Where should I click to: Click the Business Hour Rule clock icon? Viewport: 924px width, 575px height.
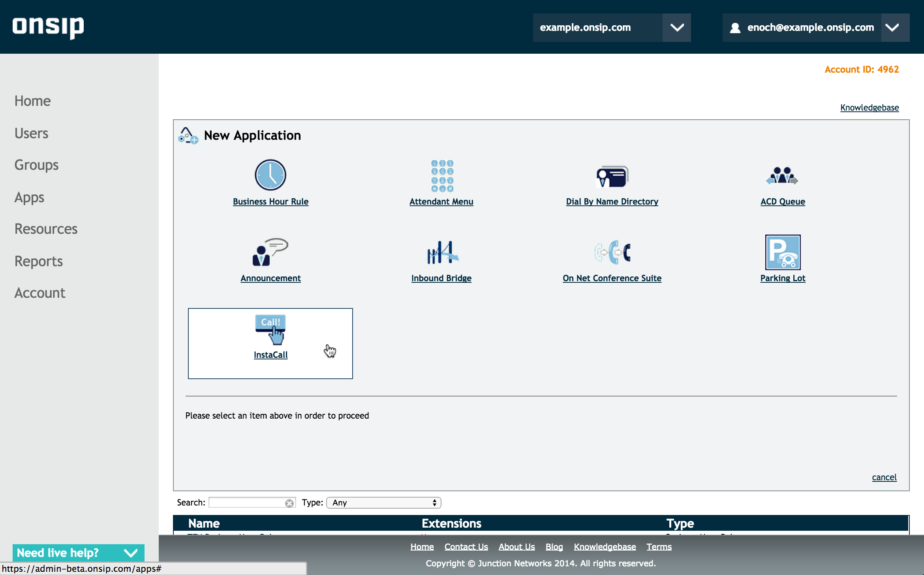[x=270, y=175]
